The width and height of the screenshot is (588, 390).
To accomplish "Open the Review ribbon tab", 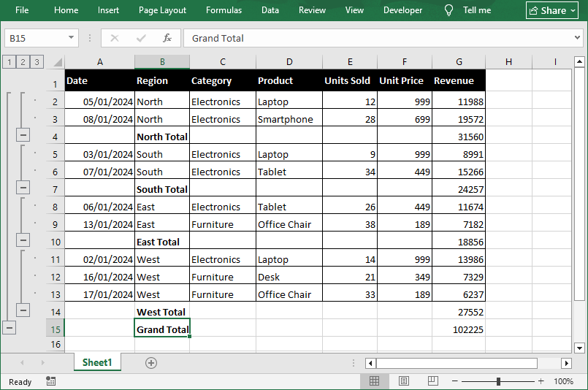I will click(x=312, y=10).
